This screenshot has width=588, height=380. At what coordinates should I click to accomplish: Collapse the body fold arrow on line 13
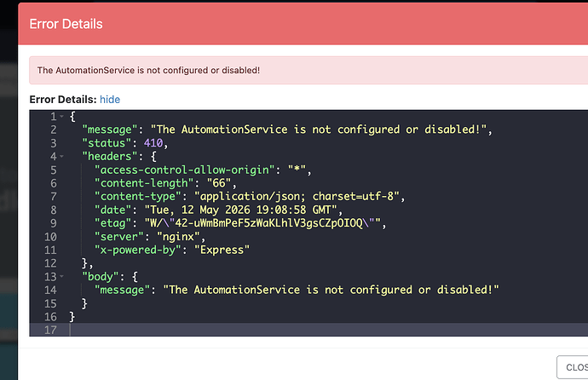[x=61, y=277]
